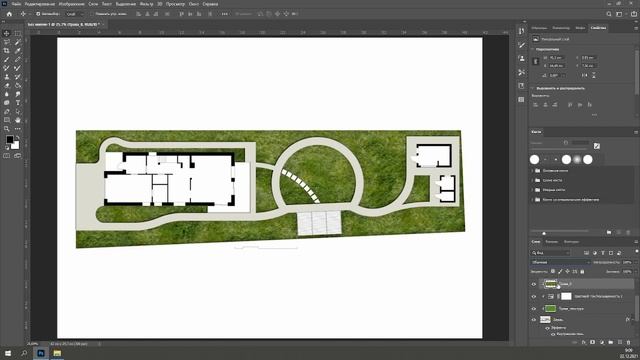Flip vertically in Properties transform
This screenshot has width=640, height=360.
pyautogui.click(x=593, y=76)
